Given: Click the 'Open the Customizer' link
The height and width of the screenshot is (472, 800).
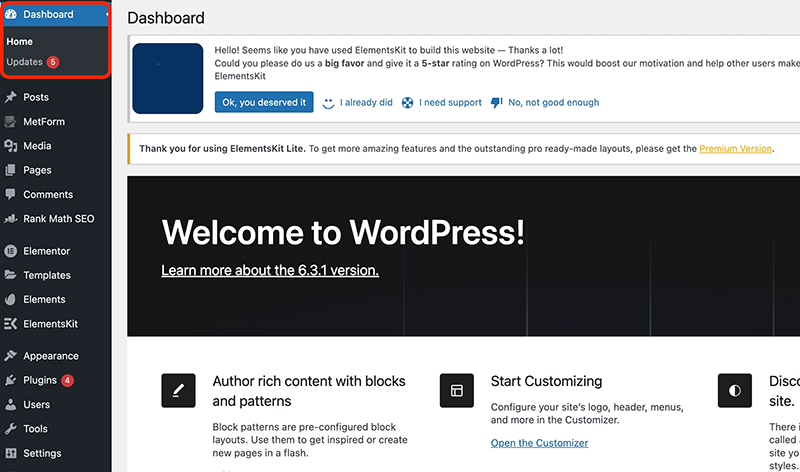Looking at the screenshot, I should tap(539, 443).
